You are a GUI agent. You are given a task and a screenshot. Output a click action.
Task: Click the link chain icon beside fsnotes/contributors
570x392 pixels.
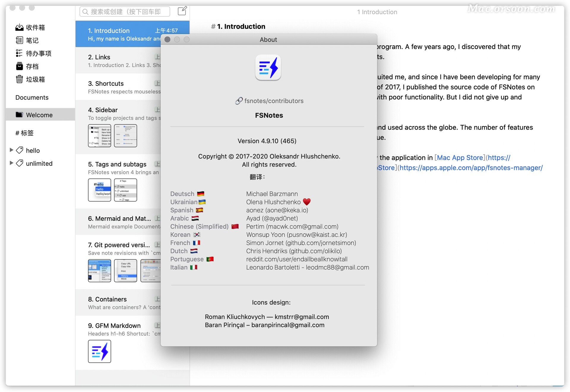(x=239, y=101)
